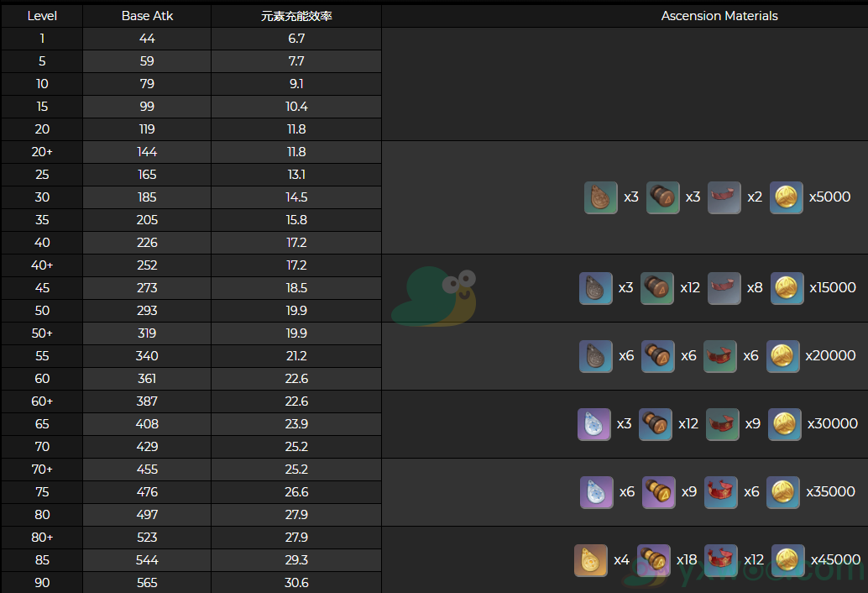Click the Mora coin icon beside x20000
Image resolution: width=868 pixels, height=593 pixels.
[782, 357]
